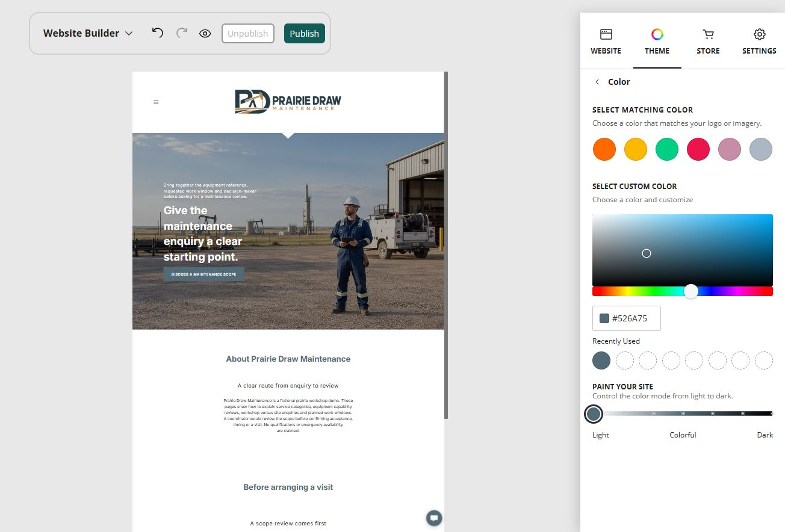Image resolution: width=785 pixels, height=532 pixels.
Task: Go back using the Color chevron
Action: (597, 82)
